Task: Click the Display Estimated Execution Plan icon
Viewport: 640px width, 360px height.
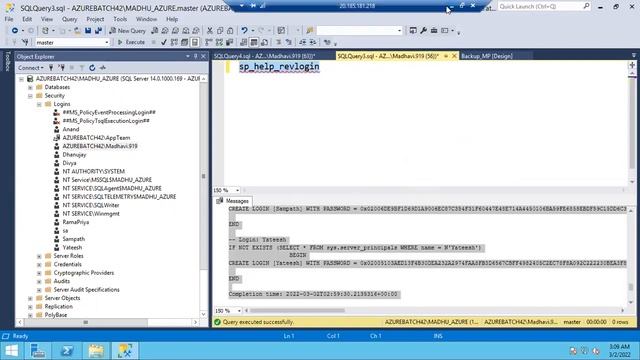Action: click(x=174, y=42)
